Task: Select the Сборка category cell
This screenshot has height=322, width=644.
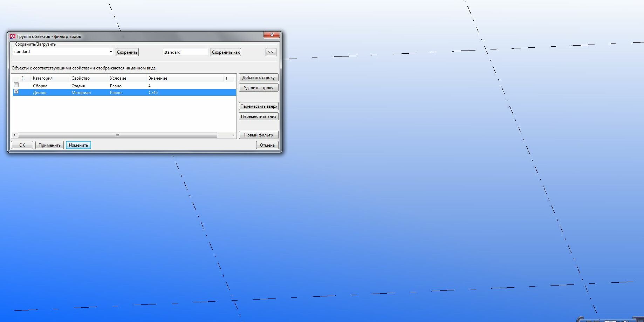Action: coord(40,86)
